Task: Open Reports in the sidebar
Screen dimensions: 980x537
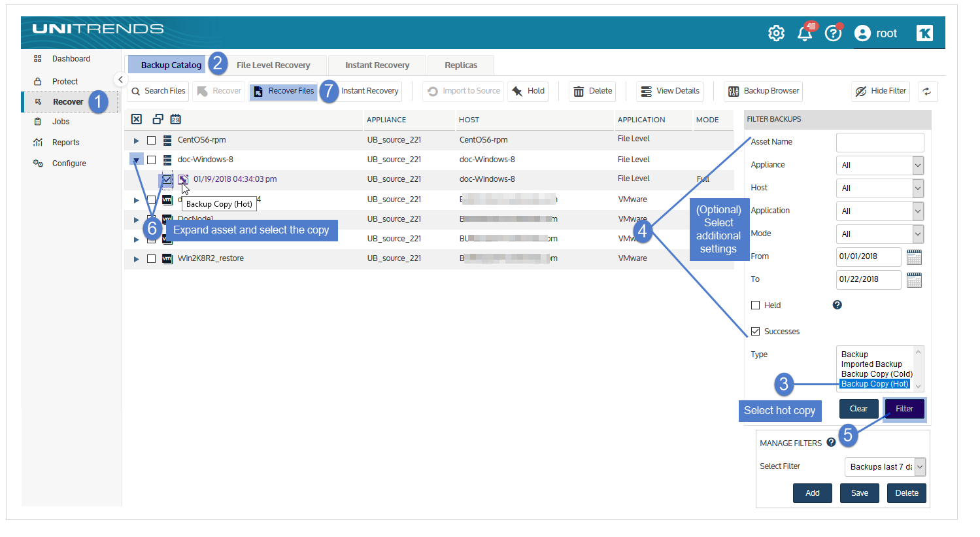Action: 65,143
